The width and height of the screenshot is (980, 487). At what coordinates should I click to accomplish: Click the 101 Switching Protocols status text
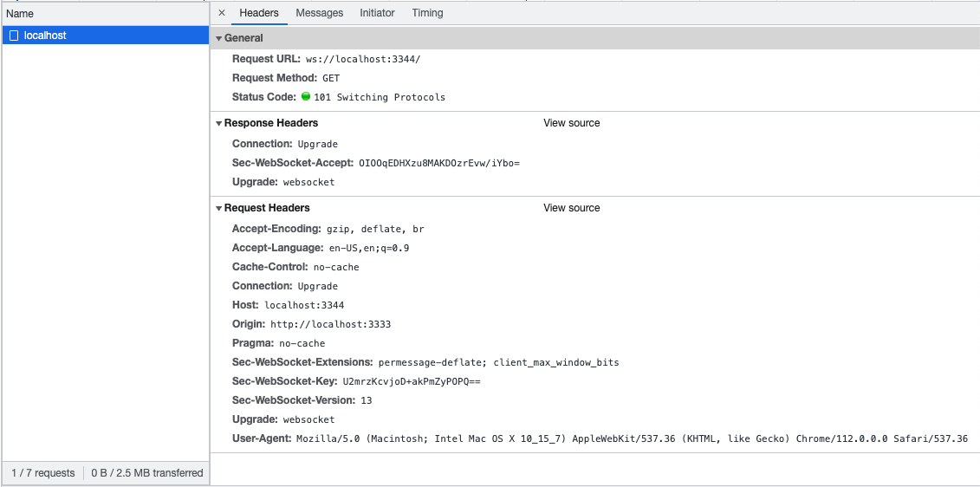click(380, 97)
